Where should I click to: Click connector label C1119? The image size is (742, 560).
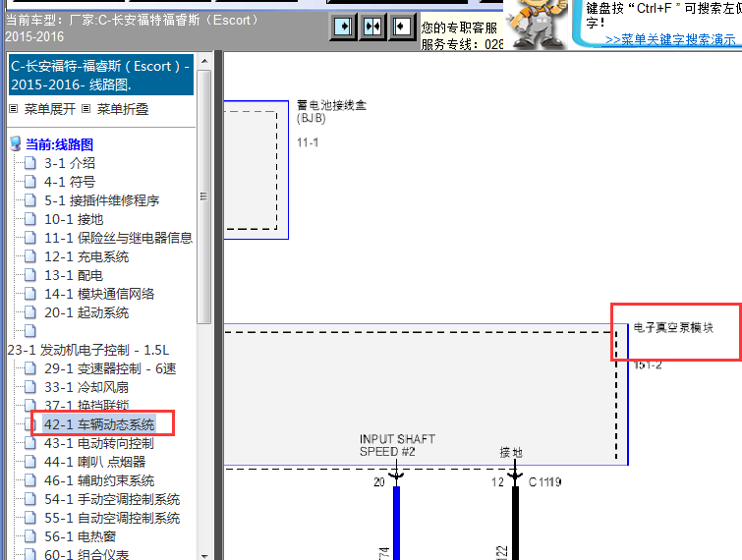544,482
